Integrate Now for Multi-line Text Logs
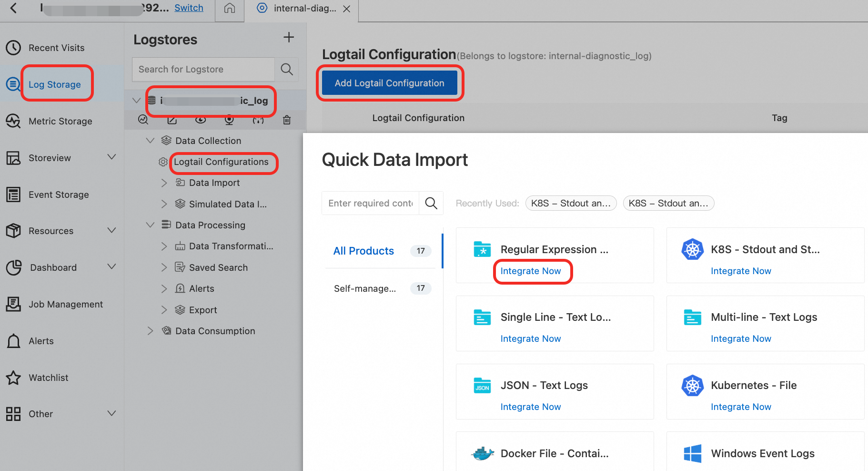The image size is (868, 471). pos(741,338)
